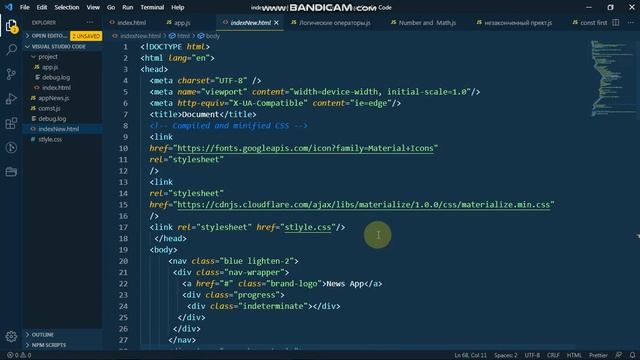The image size is (640, 360).
Task: Open the Explorer view in activity bar
Action: (x=11, y=26)
